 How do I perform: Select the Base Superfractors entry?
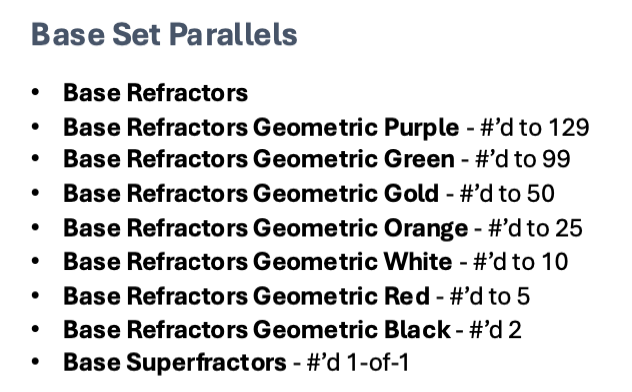click(175, 363)
